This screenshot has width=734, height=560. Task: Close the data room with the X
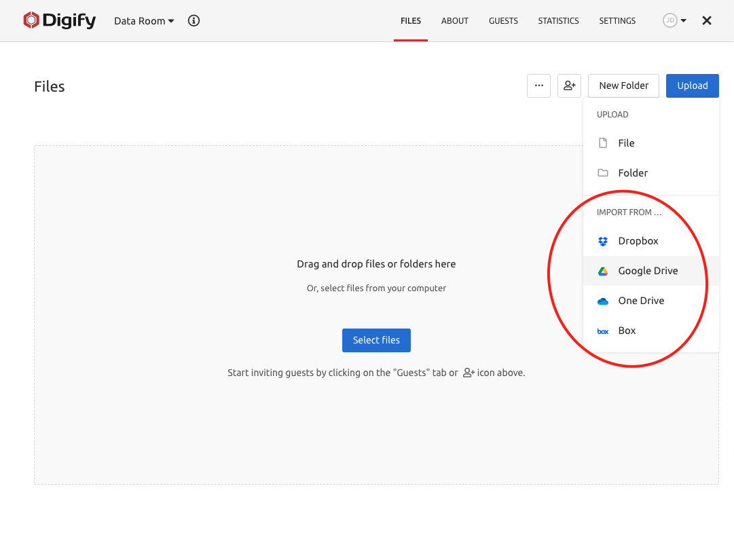coord(707,21)
